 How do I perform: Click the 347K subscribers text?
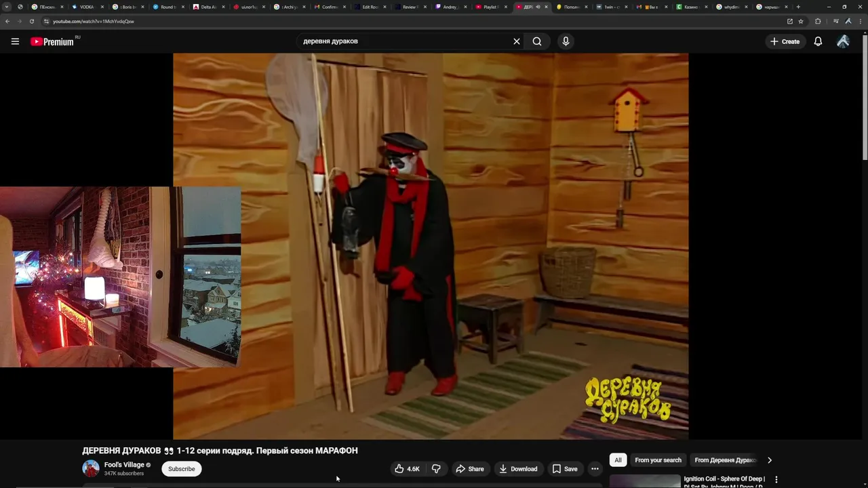(x=123, y=474)
